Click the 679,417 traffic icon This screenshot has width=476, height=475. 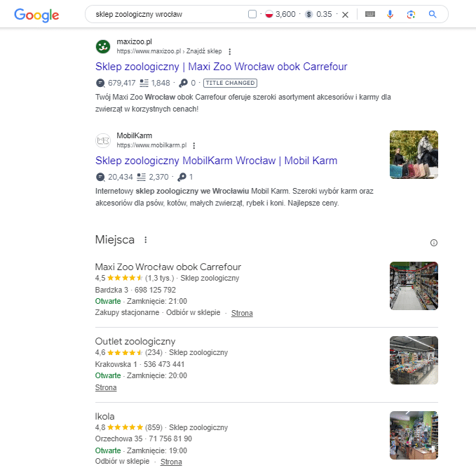coord(100,83)
